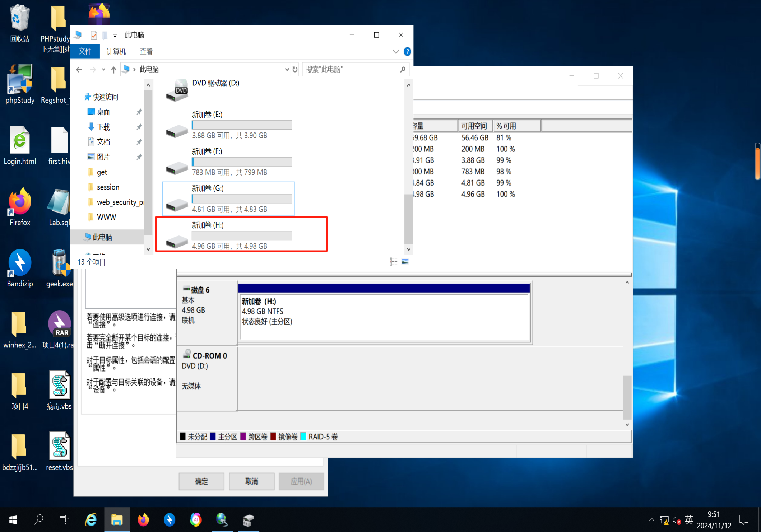This screenshot has height=532, width=761.
Task: Click 取消 button in dialog
Action: [252, 481]
